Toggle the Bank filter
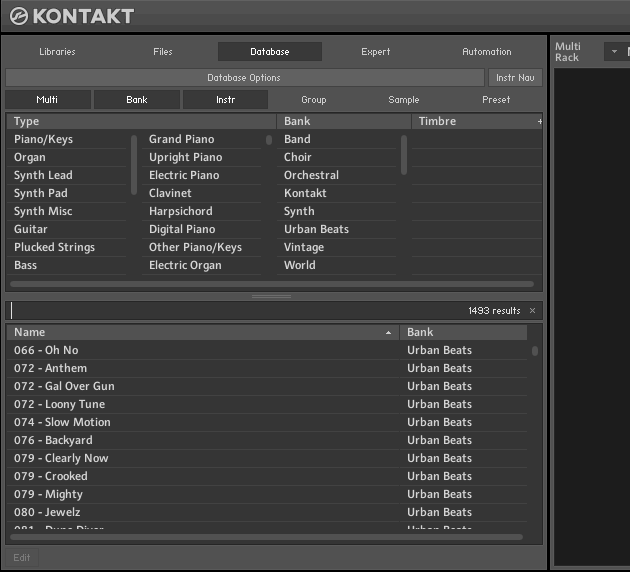 tap(137, 100)
